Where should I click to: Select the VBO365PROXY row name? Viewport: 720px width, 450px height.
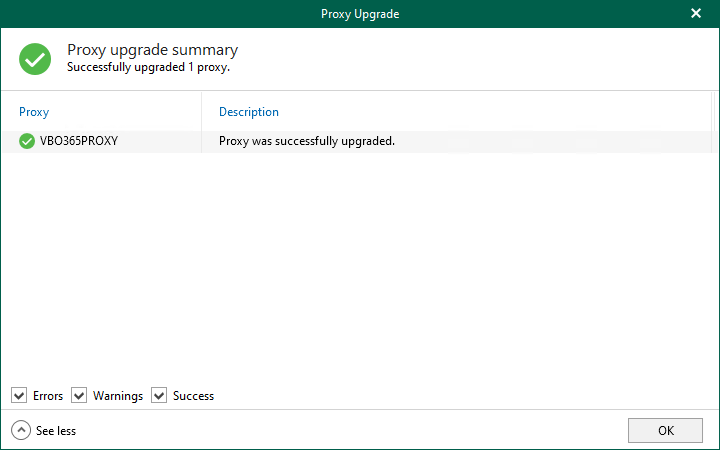79,141
